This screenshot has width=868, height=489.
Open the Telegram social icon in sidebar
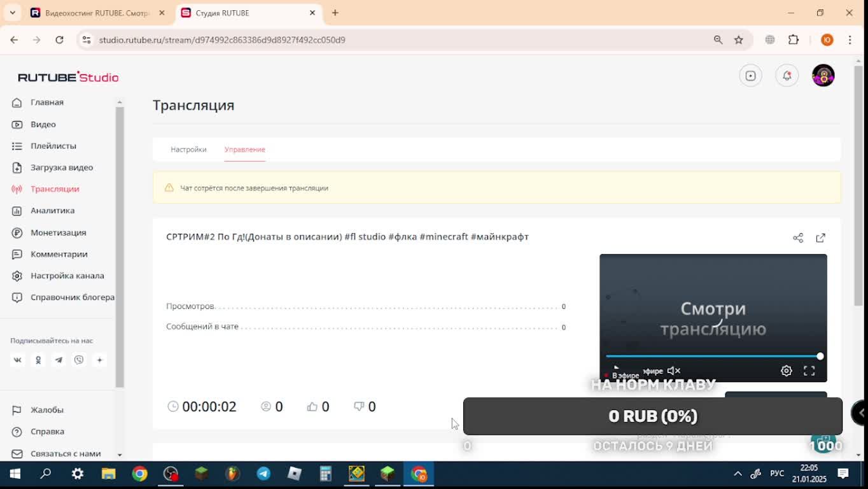coord(59,360)
